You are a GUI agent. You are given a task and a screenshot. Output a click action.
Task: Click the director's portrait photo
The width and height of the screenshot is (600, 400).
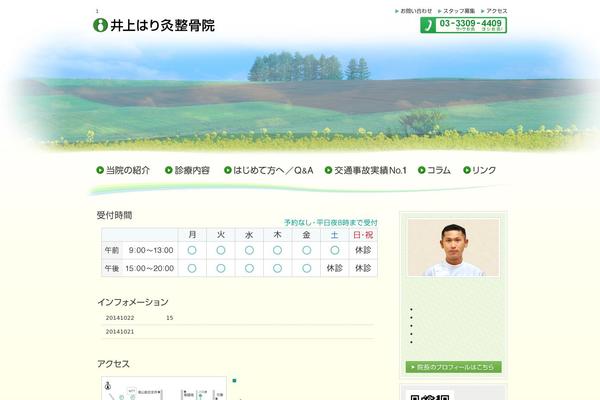click(x=453, y=247)
